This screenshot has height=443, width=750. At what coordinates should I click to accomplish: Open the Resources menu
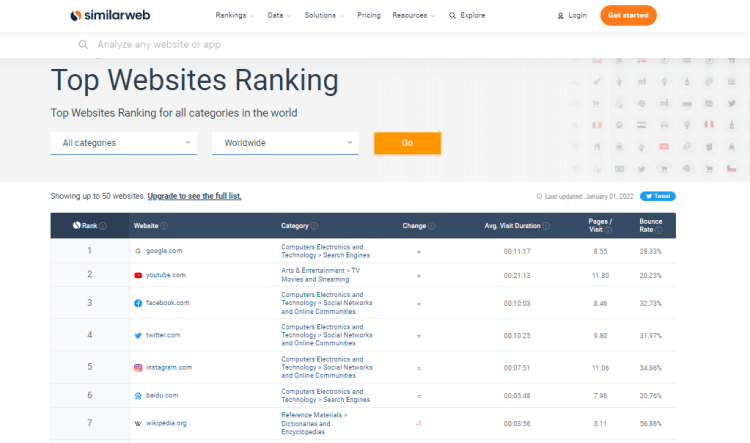pyautogui.click(x=414, y=15)
